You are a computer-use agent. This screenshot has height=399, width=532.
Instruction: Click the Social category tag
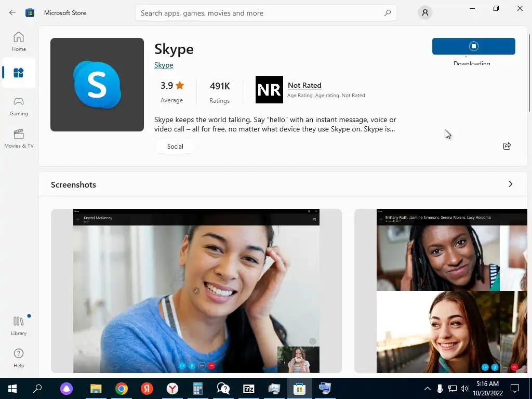pos(175,146)
